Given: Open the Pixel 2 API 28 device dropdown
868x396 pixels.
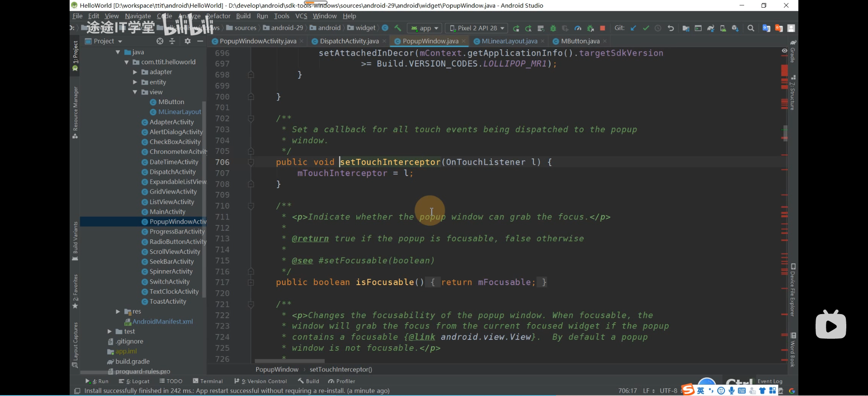Looking at the screenshot, I should pyautogui.click(x=476, y=28).
